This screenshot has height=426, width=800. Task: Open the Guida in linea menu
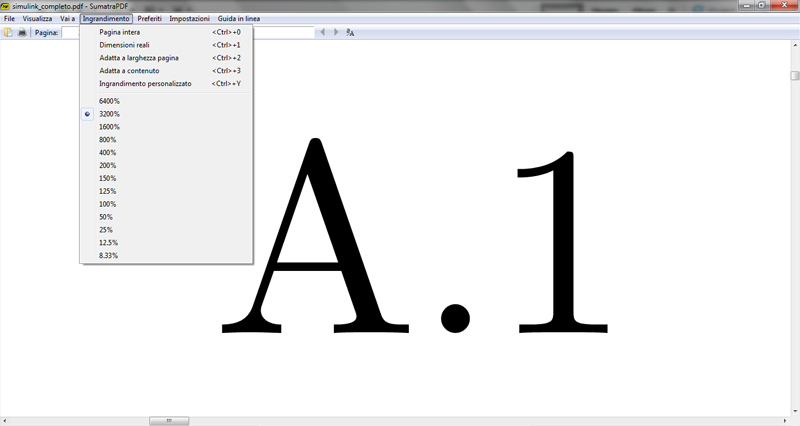click(239, 19)
